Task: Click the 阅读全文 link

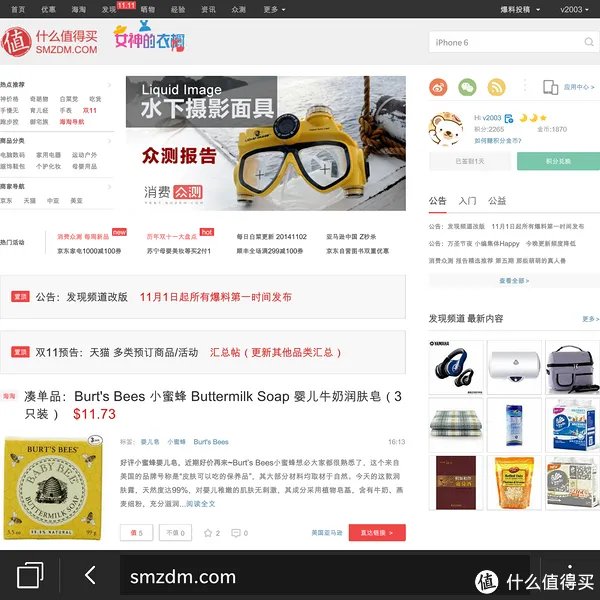Action: coord(201,504)
